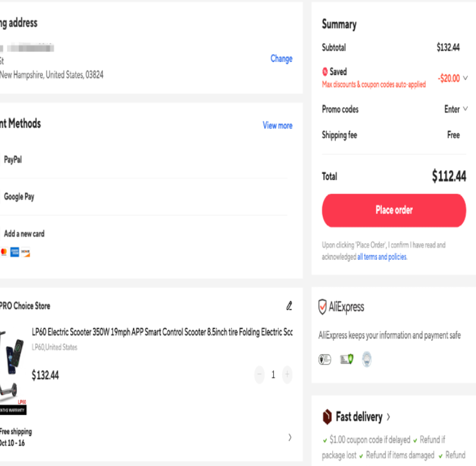The image size is (476, 466).
Task: Click the green shield security badge
Action: coord(347,359)
